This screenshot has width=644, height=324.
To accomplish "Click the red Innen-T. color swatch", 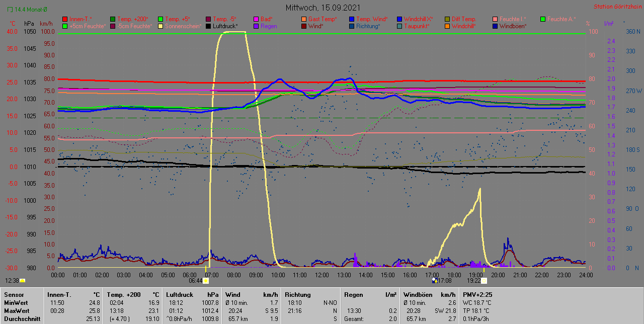I will (x=64, y=19).
